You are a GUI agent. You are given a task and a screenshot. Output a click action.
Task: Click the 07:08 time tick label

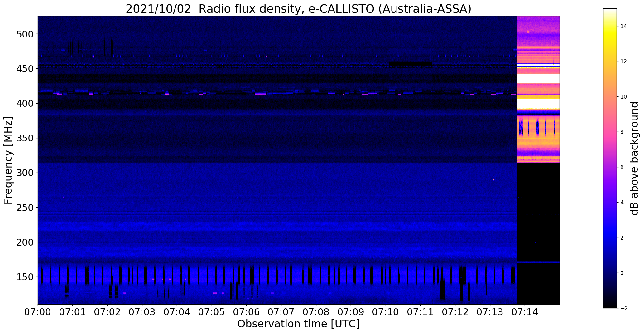[x=316, y=312]
